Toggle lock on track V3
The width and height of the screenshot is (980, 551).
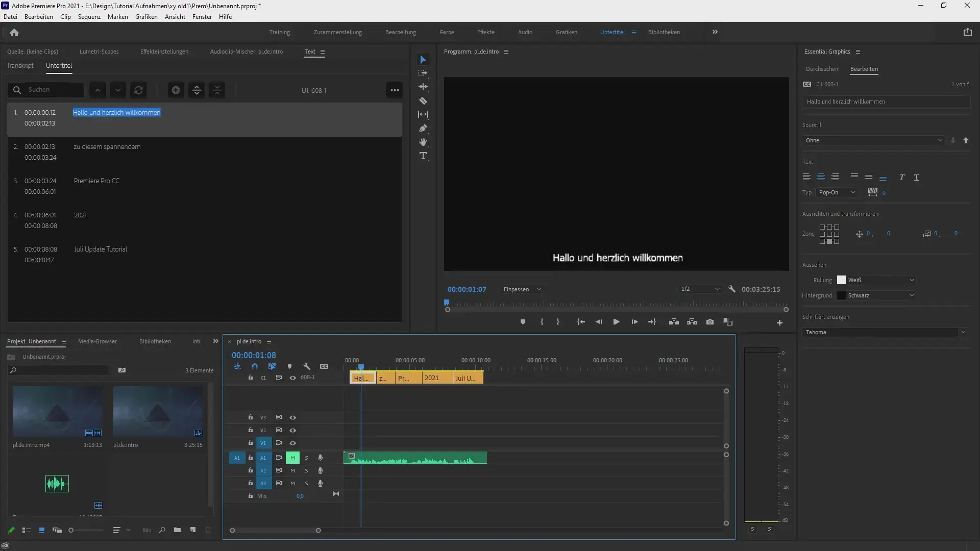(x=250, y=417)
